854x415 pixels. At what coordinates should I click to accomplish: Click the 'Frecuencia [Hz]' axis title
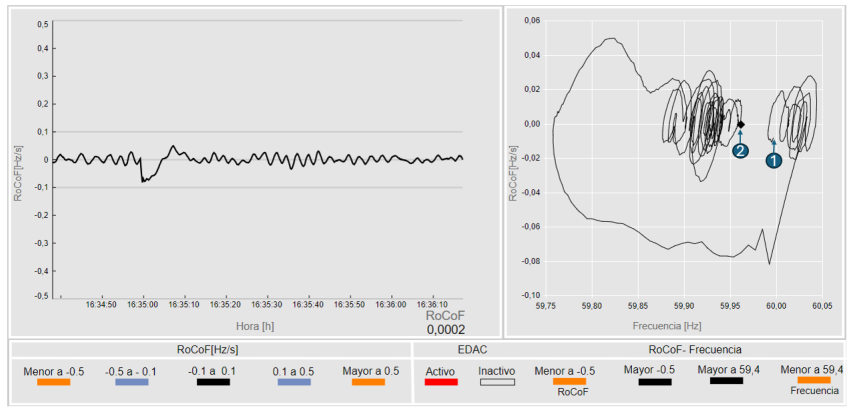click(667, 326)
